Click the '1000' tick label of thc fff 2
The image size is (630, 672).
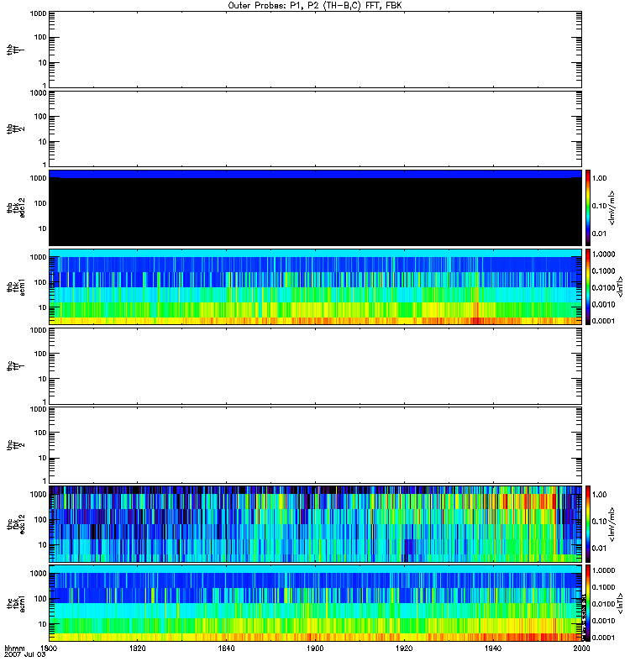coord(38,409)
